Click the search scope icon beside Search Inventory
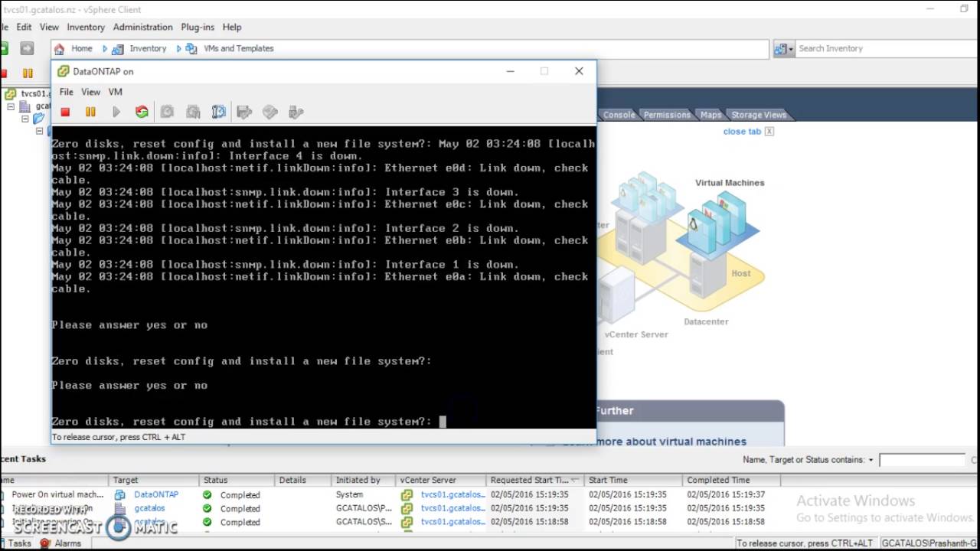 click(x=780, y=49)
